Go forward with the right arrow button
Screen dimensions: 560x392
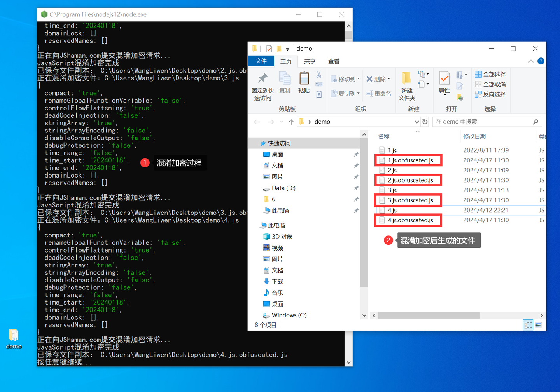tap(271, 122)
